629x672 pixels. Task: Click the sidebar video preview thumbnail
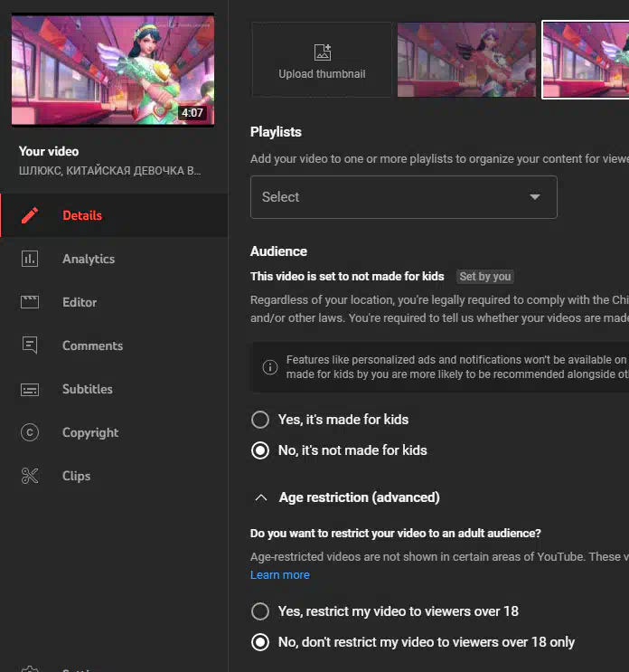pos(113,70)
